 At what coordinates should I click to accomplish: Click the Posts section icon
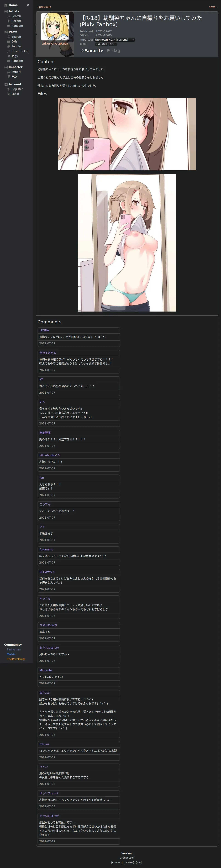[x=6, y=32]
